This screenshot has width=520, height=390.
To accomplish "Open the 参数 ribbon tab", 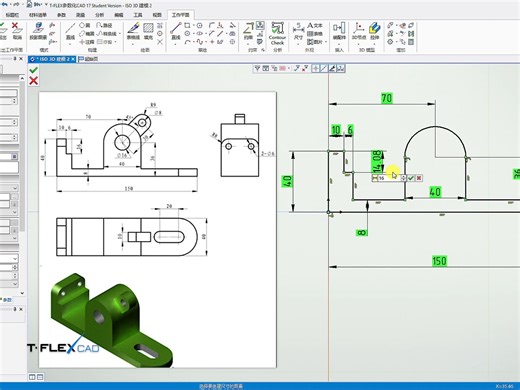I will click(x=61, y=15).
